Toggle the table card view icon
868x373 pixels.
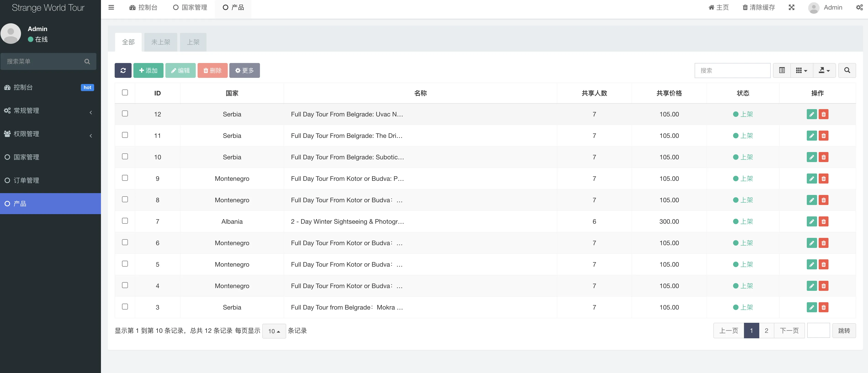coord(782,70)
